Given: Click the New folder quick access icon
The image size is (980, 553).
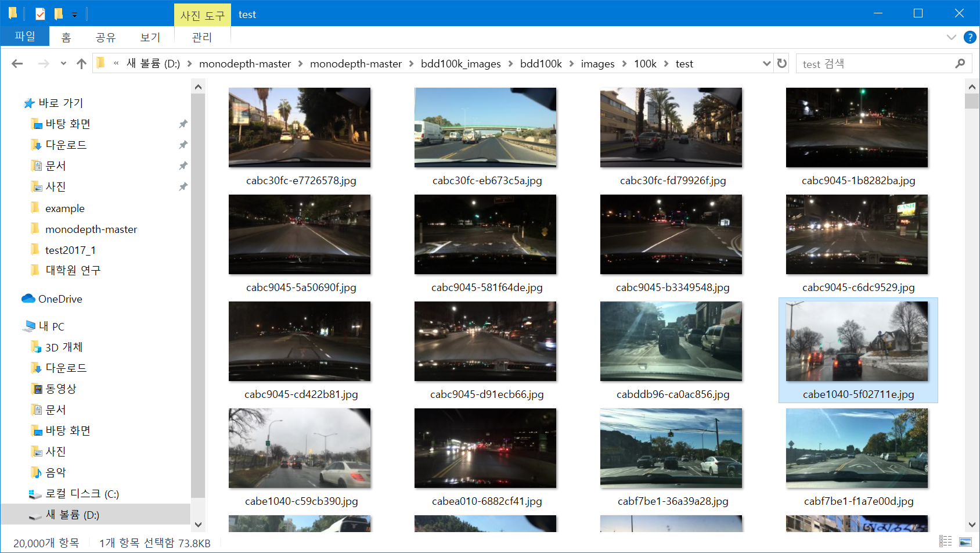Looking at the screenshot, I should point(58,13).
